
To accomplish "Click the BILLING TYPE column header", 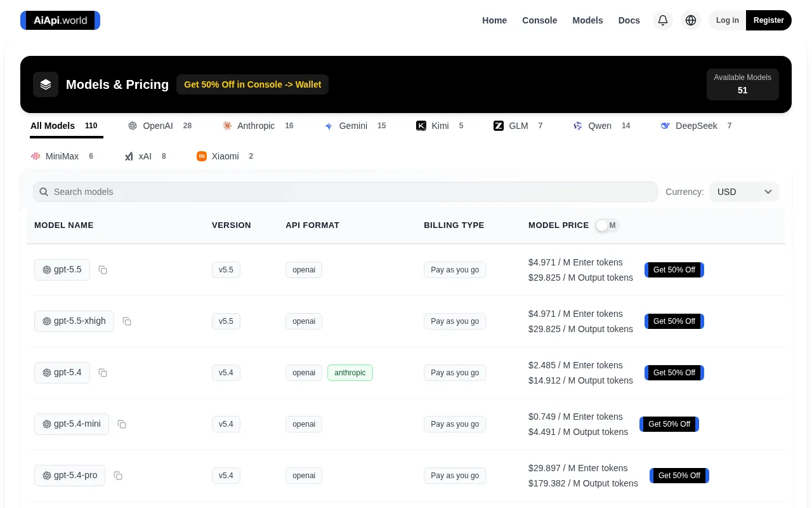I will (x=454, y=225).
